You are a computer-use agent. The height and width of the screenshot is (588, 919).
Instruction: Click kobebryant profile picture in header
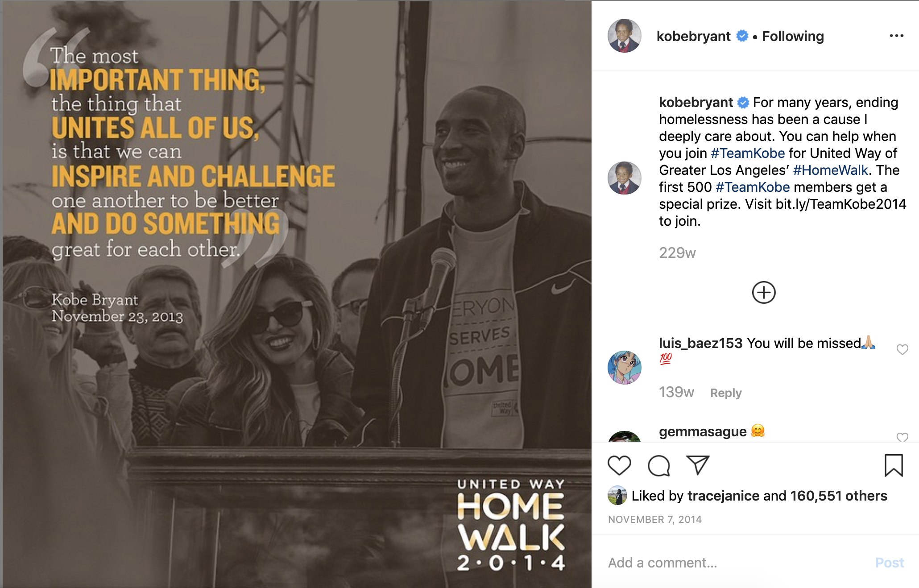624,36
